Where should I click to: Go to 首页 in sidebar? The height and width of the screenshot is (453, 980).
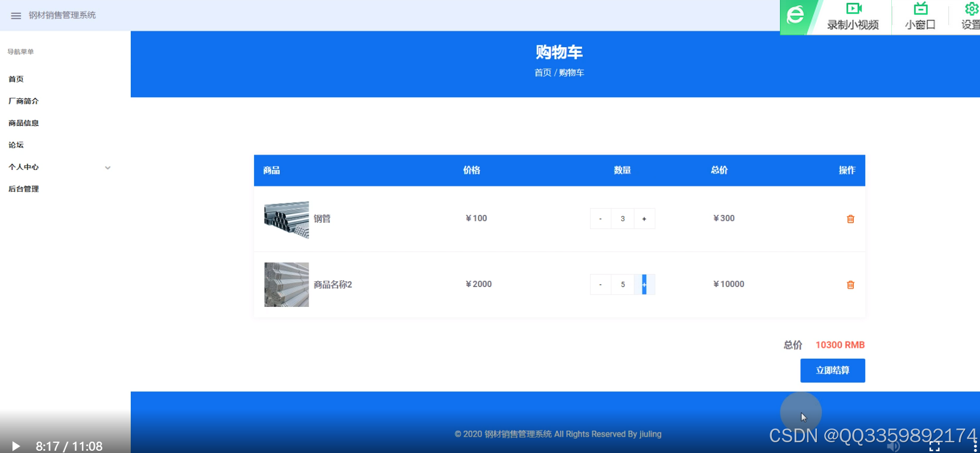(16, 79)
